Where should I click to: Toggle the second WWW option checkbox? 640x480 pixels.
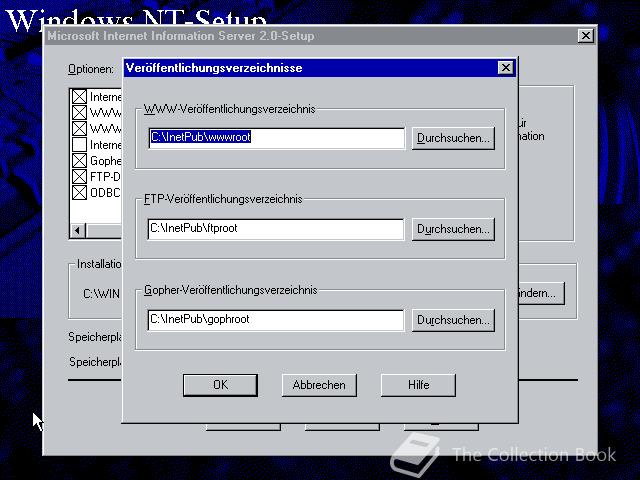tap(79, 129)
